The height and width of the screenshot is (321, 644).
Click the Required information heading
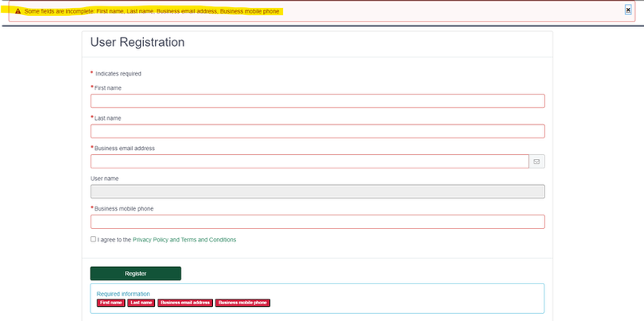tap(123, 294)
